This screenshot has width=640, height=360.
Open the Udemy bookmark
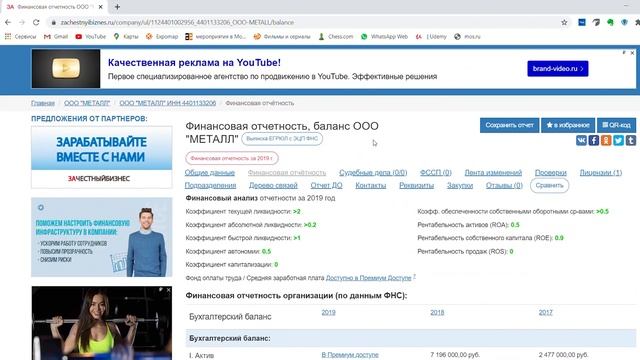[431, 37]
